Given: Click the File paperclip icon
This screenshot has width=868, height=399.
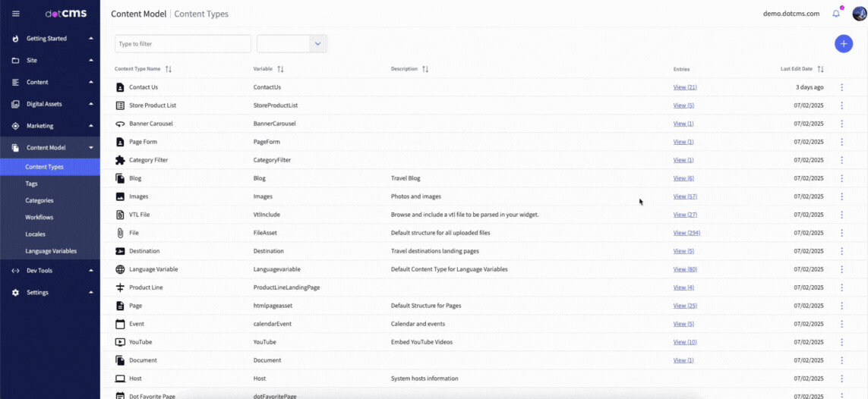Looking at the screenshot, I should point(120,233).
